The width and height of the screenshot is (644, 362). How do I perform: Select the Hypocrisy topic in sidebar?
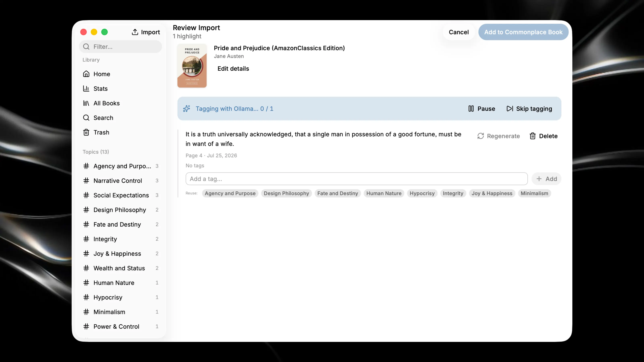(x=121, y=297)
